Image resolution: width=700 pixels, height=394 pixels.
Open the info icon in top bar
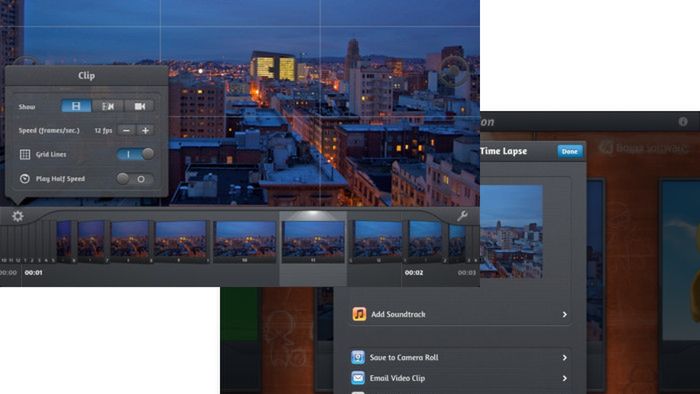683,121
